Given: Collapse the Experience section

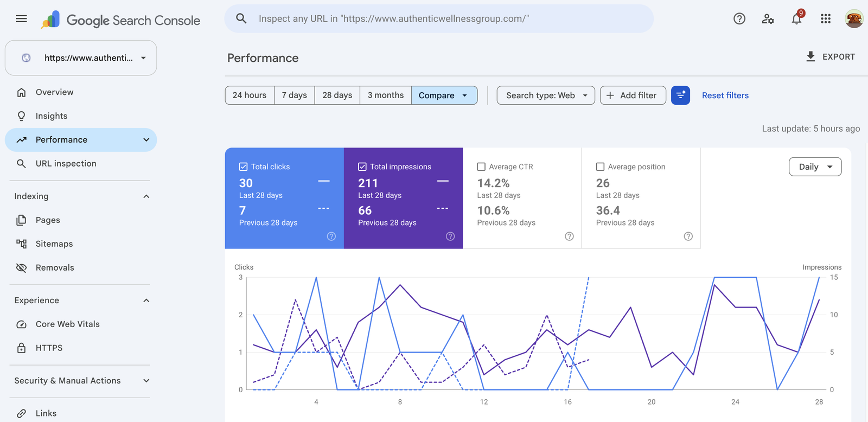Looking at the screenshot, I should [x=146, y=300].
